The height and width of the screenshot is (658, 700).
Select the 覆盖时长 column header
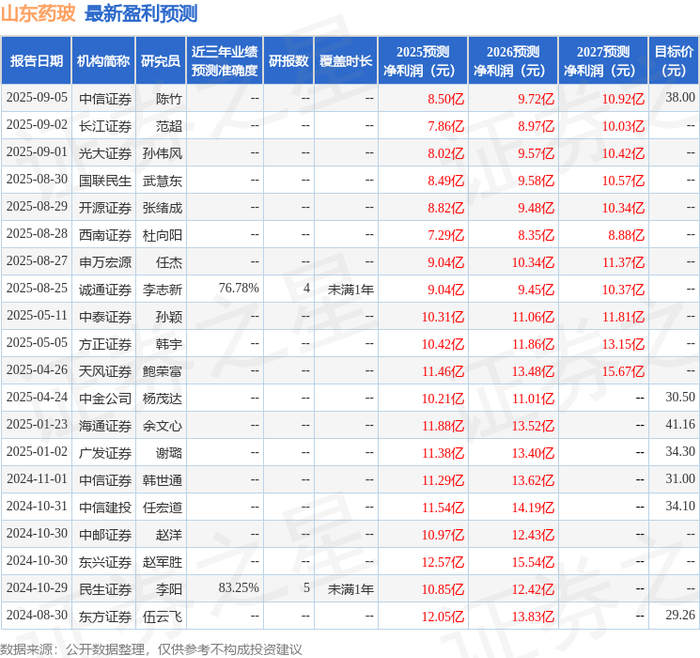click(x=346, y=61)
